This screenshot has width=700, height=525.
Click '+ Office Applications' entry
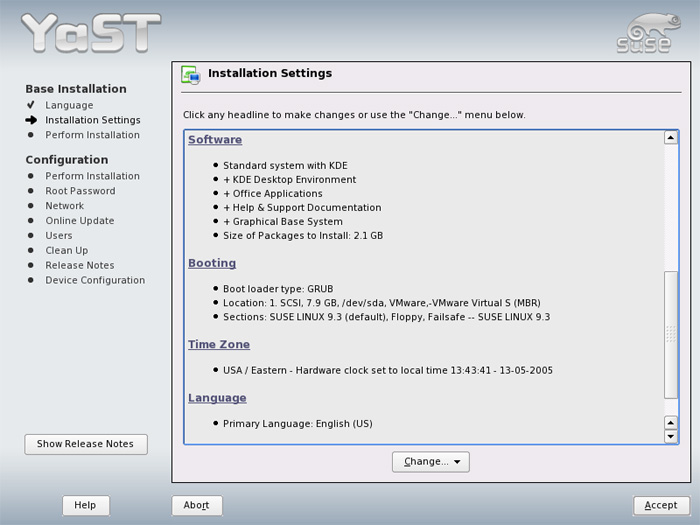[273, 194]
